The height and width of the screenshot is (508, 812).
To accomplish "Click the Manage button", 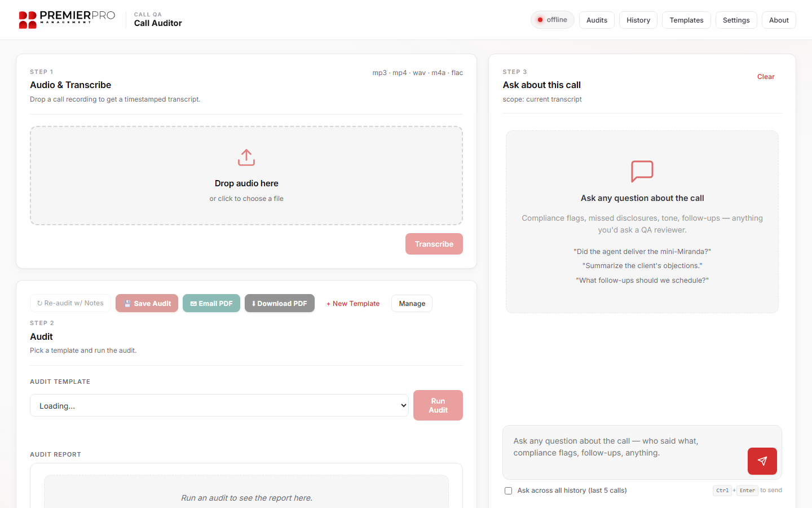I will click(x=412, y=303).
